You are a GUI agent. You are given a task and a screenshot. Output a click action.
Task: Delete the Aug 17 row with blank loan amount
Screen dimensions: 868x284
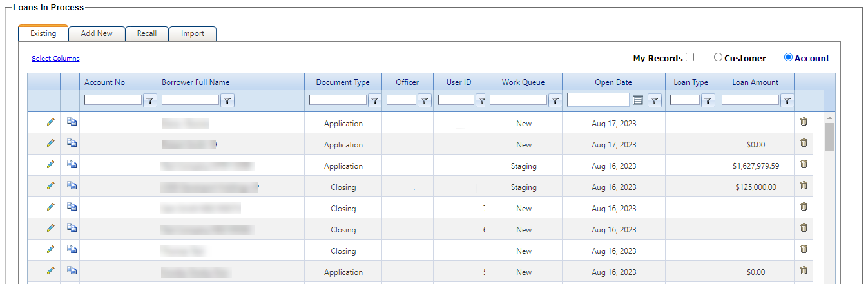[804, 122]
